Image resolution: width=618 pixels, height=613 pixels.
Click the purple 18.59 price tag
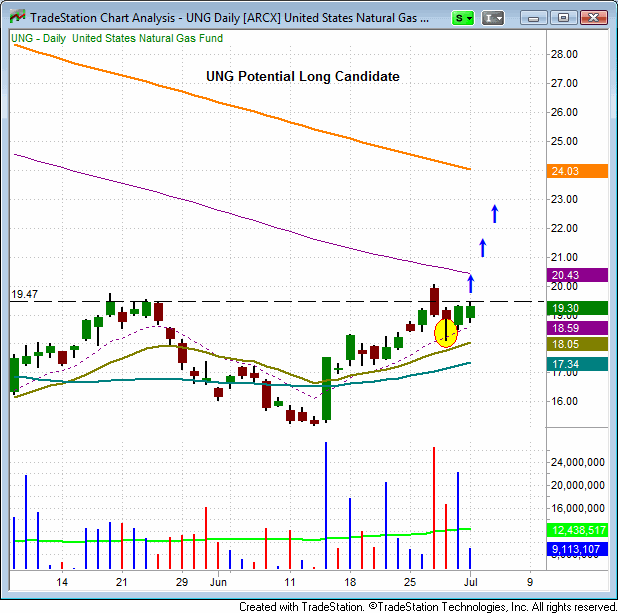(577, 328)
